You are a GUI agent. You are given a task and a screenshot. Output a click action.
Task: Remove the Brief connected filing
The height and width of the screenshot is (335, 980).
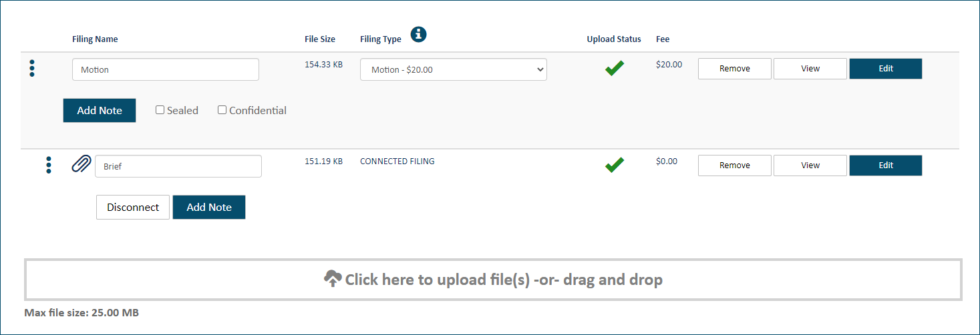click(735, 165)
